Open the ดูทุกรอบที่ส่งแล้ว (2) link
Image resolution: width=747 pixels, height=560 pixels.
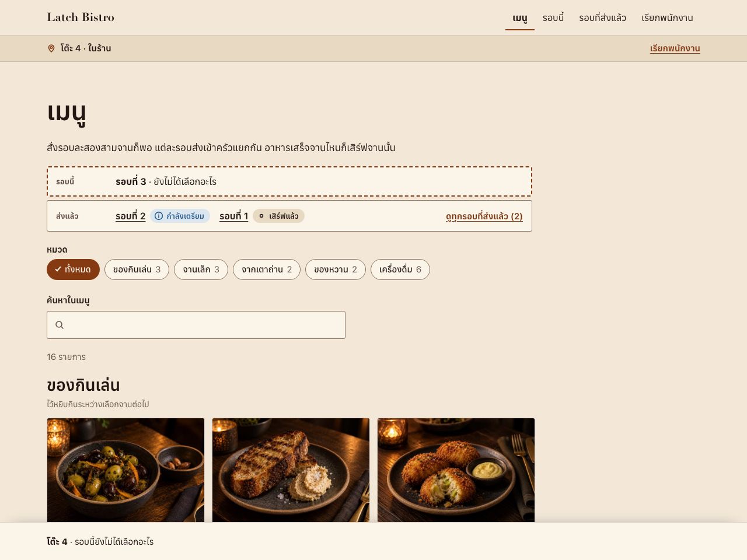point(484,216)
